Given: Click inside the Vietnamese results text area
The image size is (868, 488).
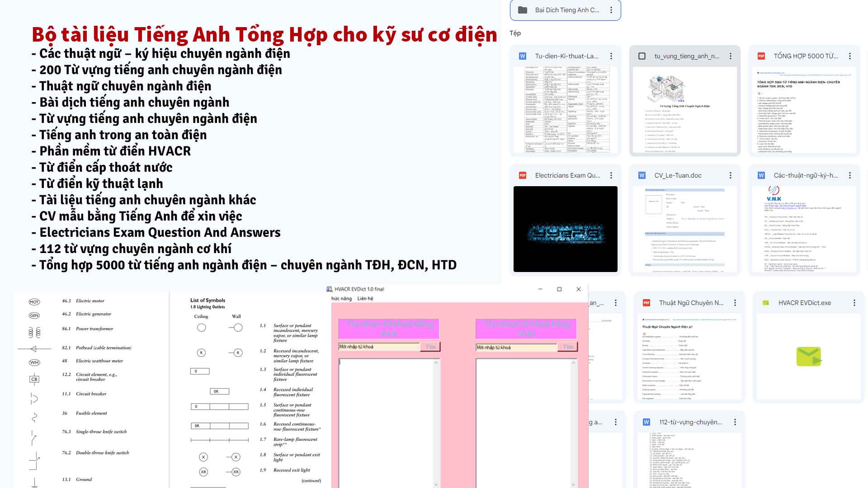Looking at the screenshot, I should [x=523, y=423].
